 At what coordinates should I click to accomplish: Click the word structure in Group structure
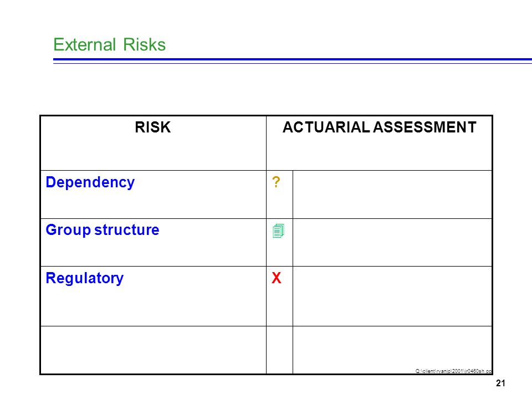(x=126, y=230)
